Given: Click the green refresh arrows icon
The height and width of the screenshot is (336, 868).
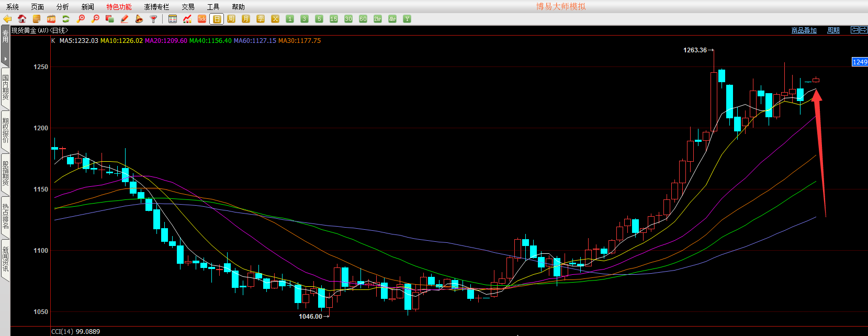Looking at the screenshot, I should pyautogui.click(x=66, y=19).
